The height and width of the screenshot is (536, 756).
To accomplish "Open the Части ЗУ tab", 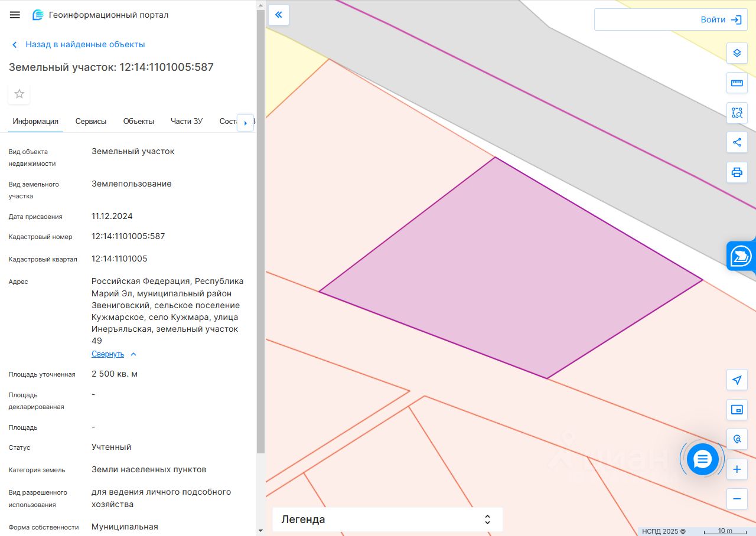I will click(187, 122).
